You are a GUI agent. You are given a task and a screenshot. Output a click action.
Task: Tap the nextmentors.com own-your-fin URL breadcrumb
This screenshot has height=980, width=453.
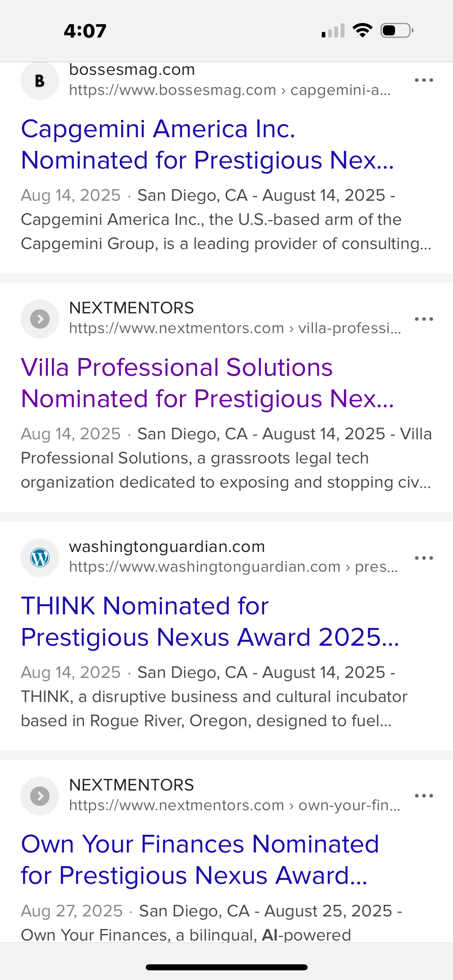[234, 805]
